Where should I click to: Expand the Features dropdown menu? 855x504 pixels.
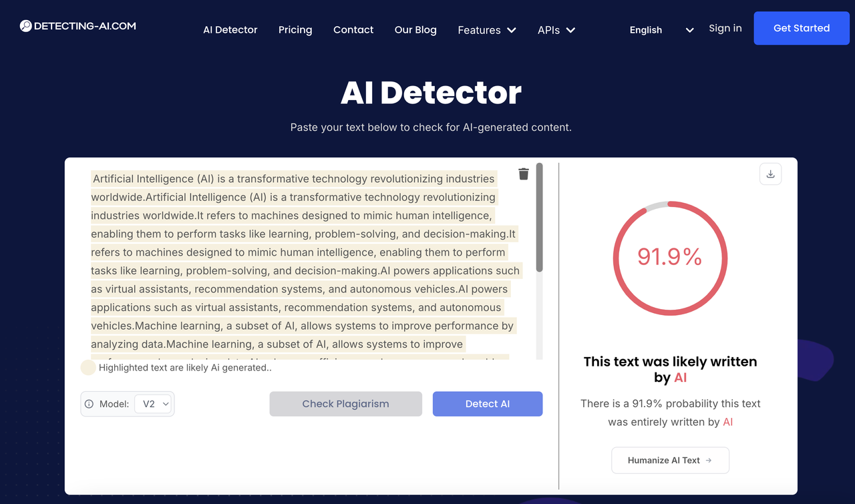tap(487, 30)
